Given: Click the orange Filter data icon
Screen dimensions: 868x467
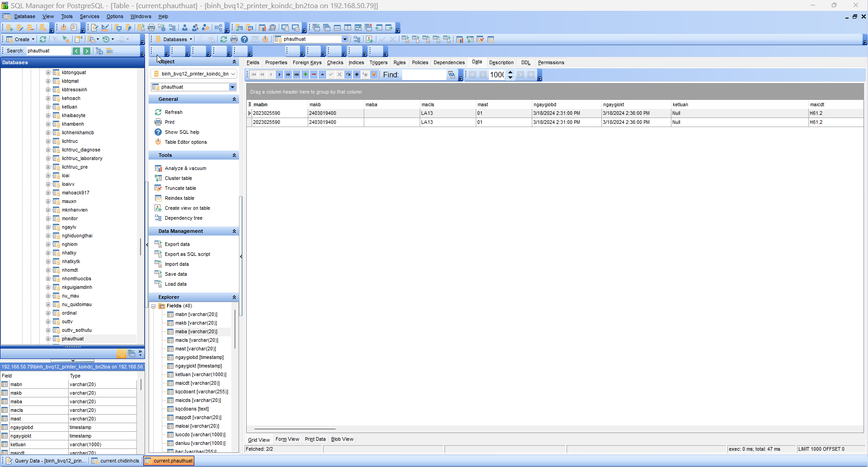Looking at the screenshot, I should 374,75.
